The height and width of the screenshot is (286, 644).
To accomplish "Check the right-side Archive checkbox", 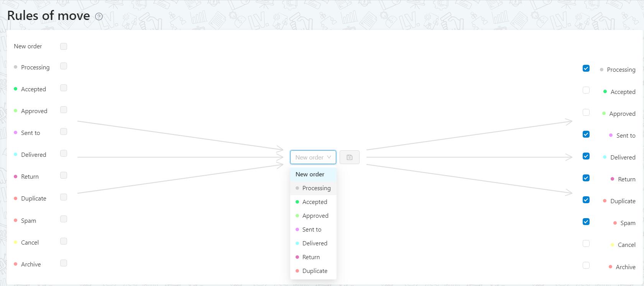I will (586, 265).
